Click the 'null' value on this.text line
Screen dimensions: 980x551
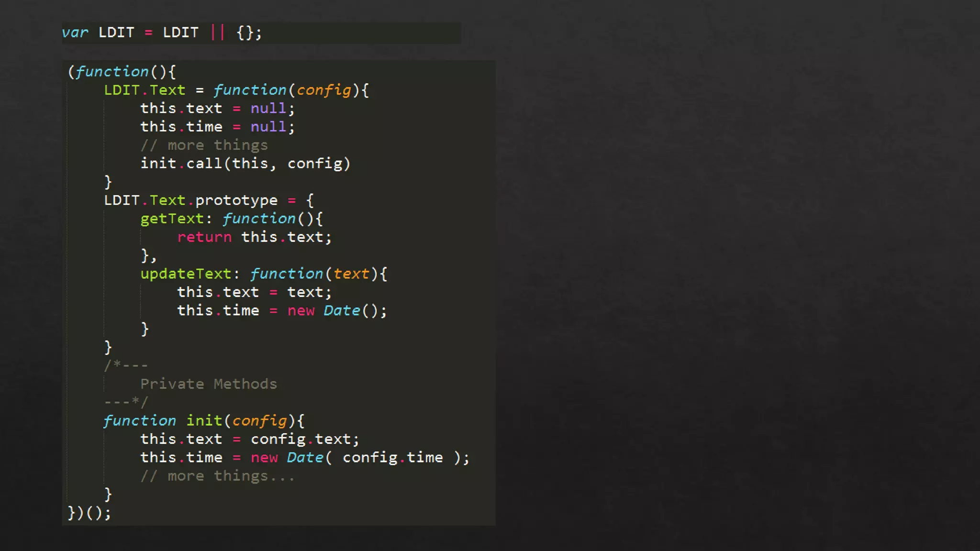point(268,109)
